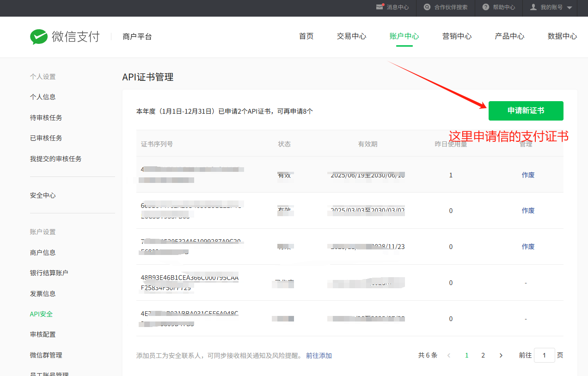
Task: Open the 交易中心 menu tab
Action: click(x=351, y=36)
